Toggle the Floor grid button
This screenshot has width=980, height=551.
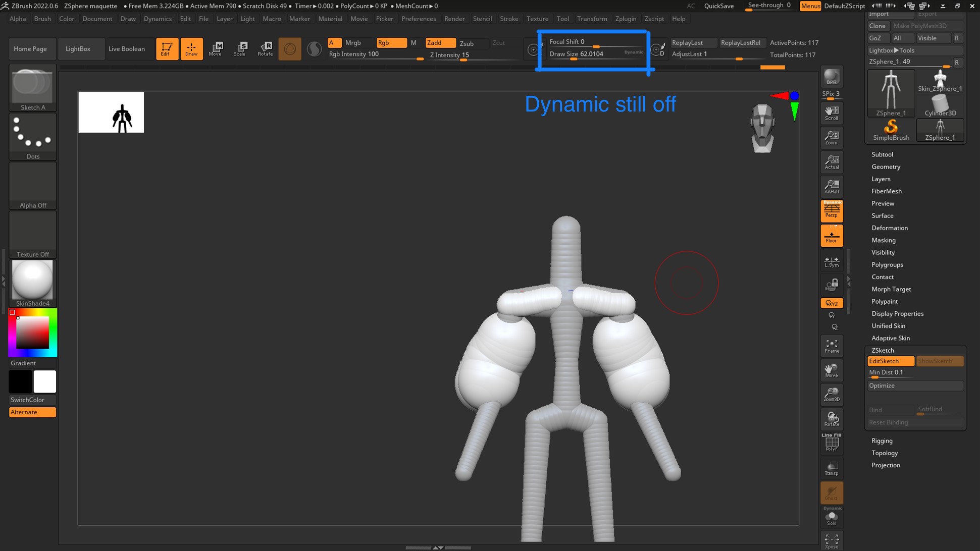[x=831, y=236]
